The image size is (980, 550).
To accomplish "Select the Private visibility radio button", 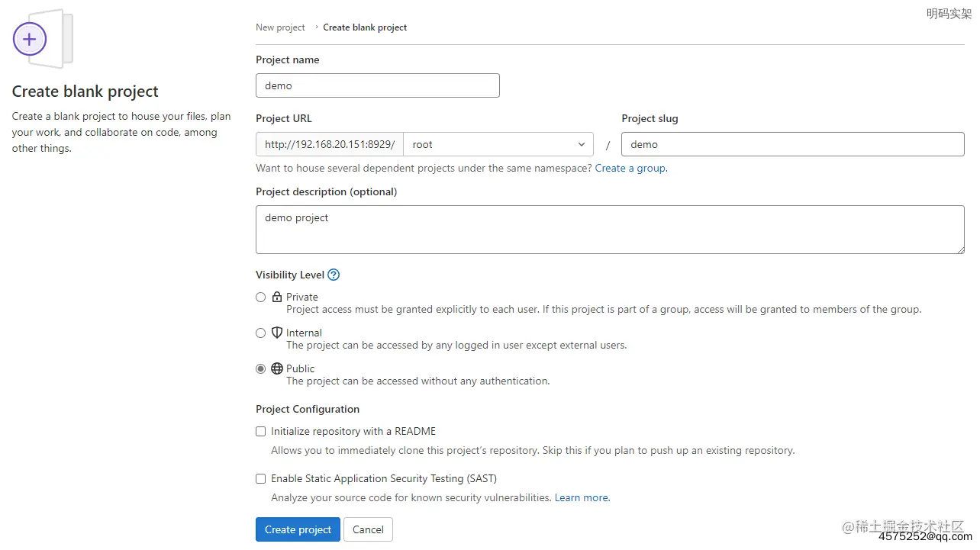I will [x=261, y=298].
